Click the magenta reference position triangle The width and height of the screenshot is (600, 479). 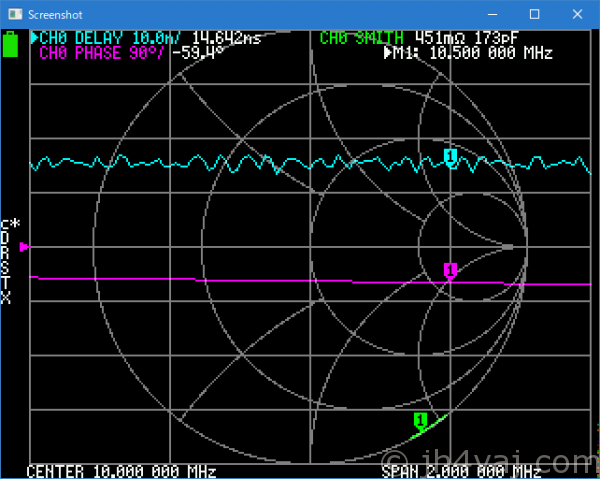click(25, 246)
